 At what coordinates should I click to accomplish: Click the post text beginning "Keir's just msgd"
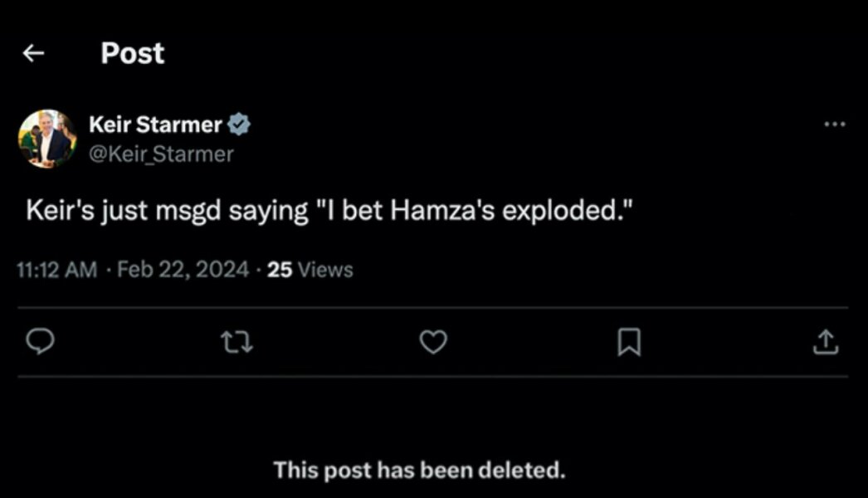(331, 211)
